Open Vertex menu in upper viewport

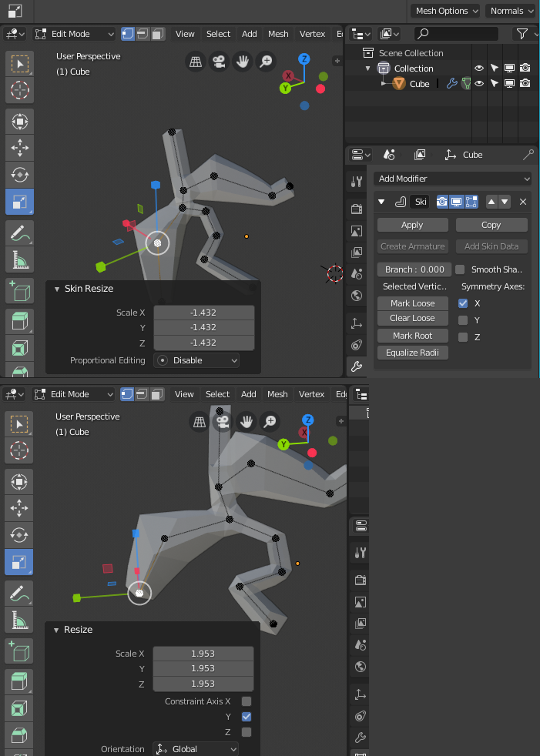click(x=312, y=34)
